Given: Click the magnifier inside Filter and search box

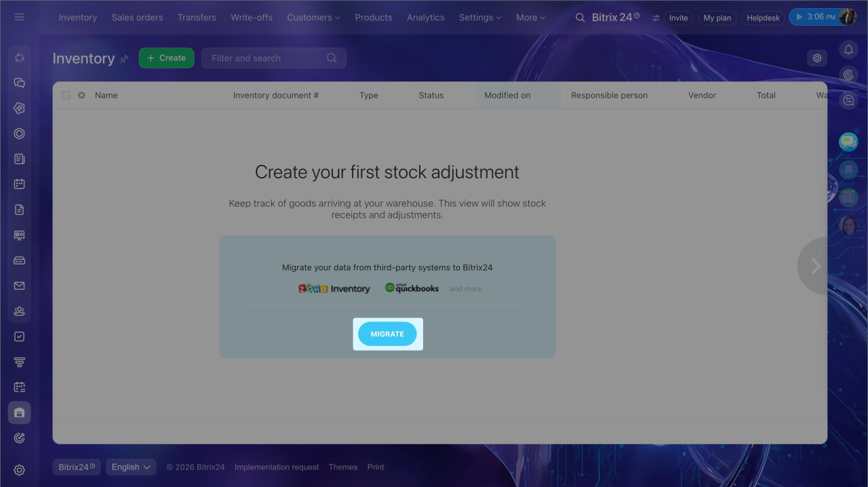Looking at the screenshot, I should click(x=332, y=58).
